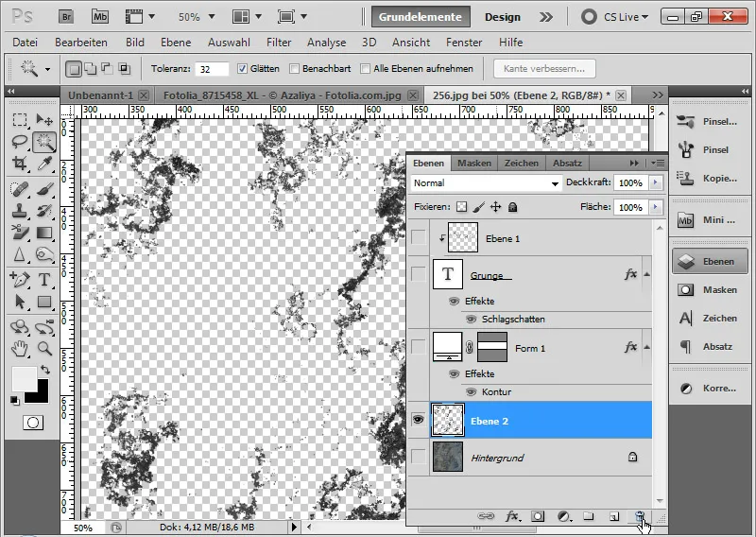Click the foreground color swatch

click(x=24, y=378)
